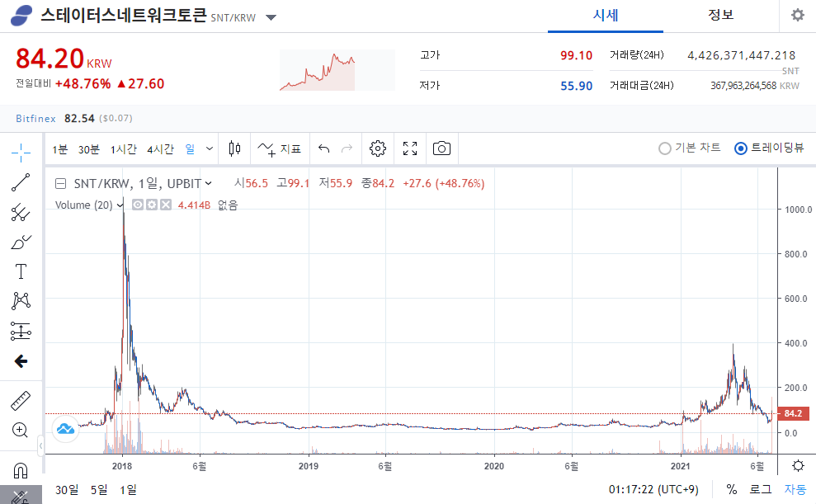This screenshot has height=504, width=816.
Task: Set interval to 4시간
Action: 160,150
